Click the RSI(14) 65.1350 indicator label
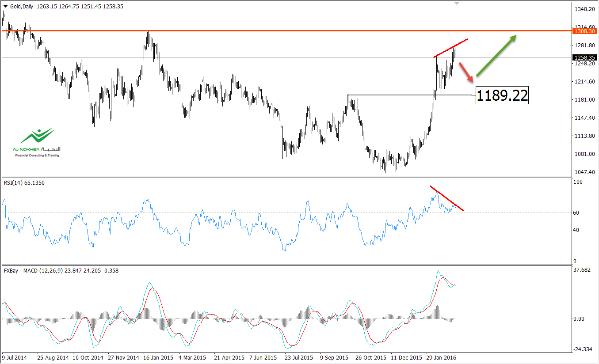This screenshot has height=364, width=599. [23, 182]
